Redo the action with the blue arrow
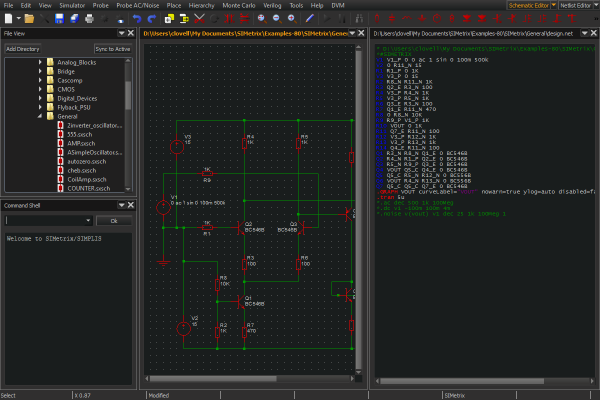This screenshot has height=400, width=600. (x=152, y=18)
